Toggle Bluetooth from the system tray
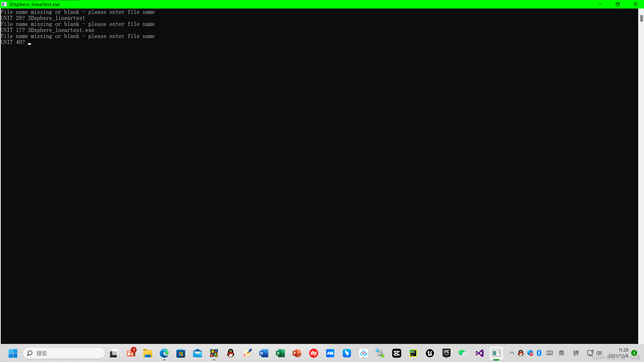 (539, 353)
